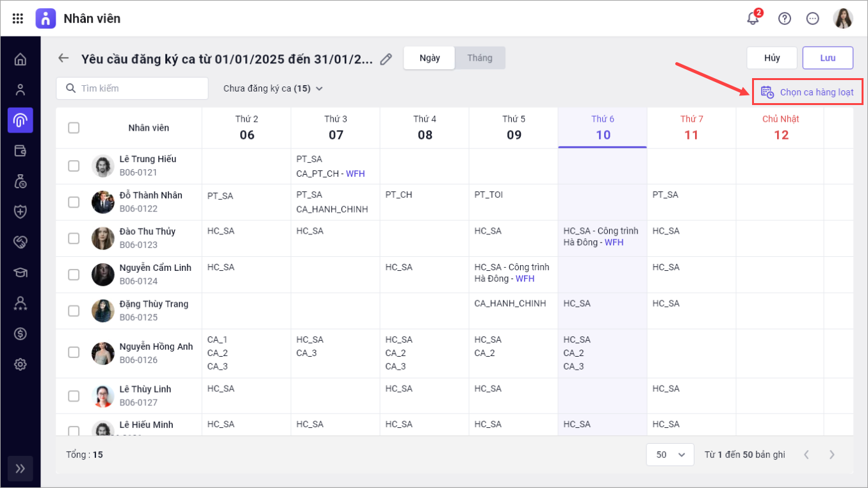Viewport: 868px width, 488px height.
Task: Open the settings gear in sidebar
Action: click(x=20, y=364)
